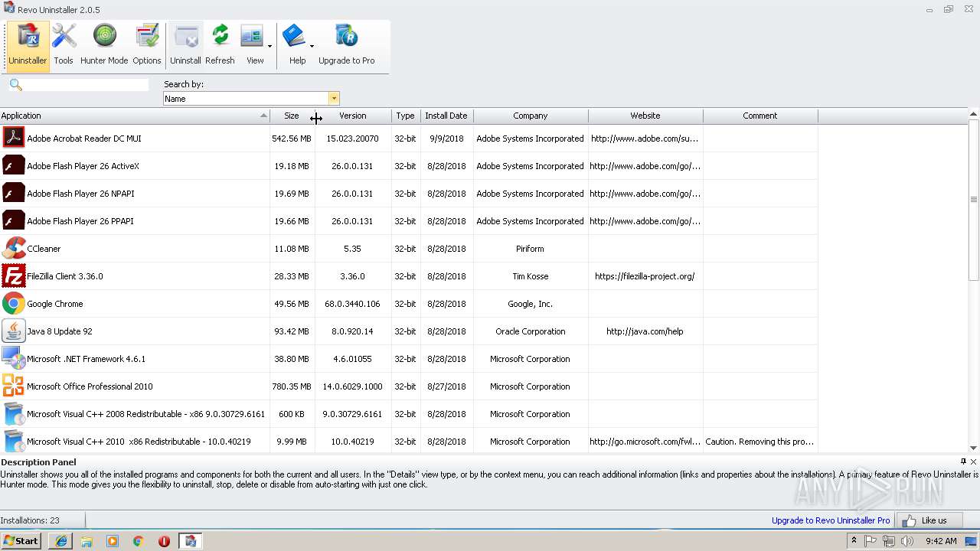Sort by Company column header

531,116
